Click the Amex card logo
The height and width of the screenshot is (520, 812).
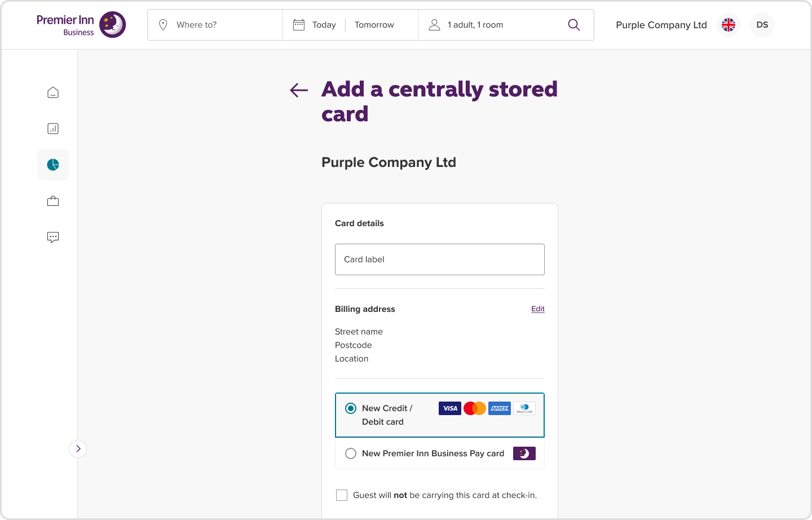click(x=500, y=408)
